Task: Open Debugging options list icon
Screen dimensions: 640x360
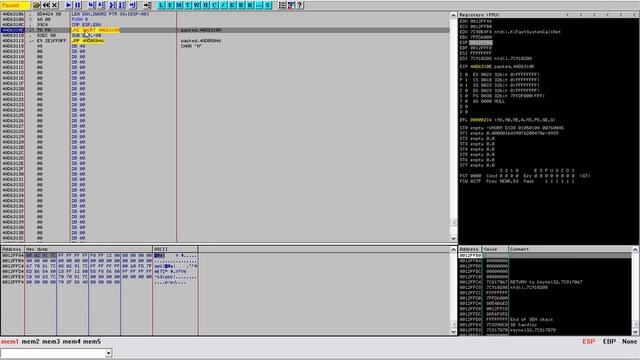Action: click(282, 5)
